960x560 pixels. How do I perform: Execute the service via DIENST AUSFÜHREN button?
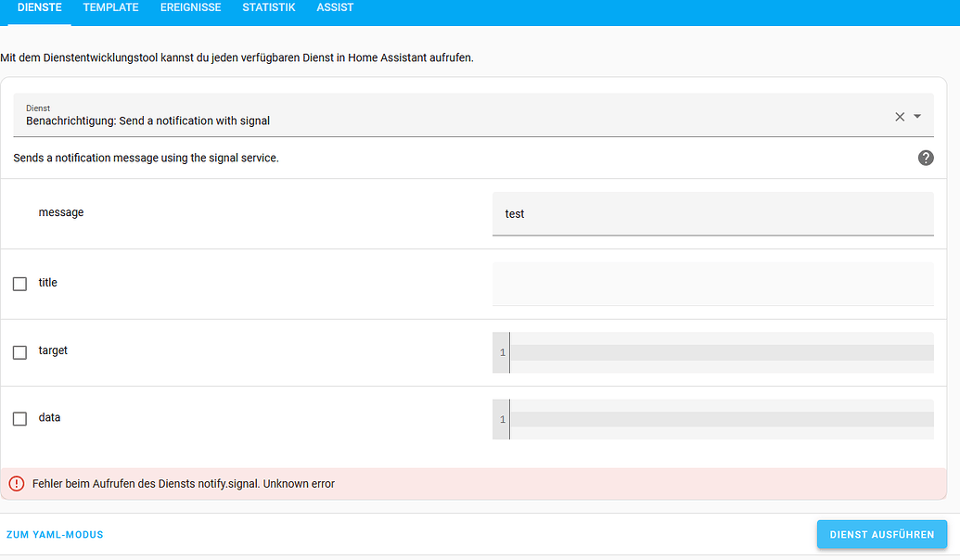881,534
